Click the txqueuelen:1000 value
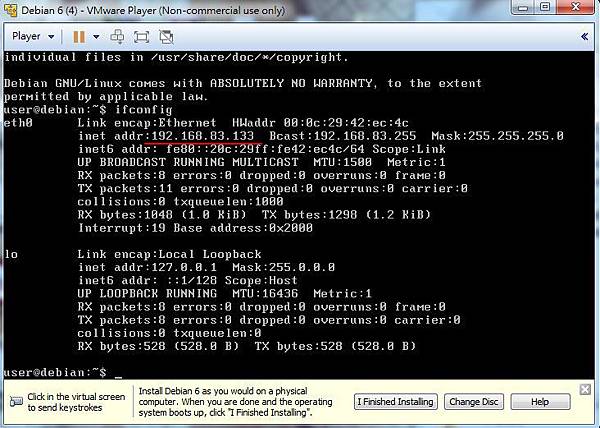The width and height of the screenshot is (600, 428). click(228, 202)
